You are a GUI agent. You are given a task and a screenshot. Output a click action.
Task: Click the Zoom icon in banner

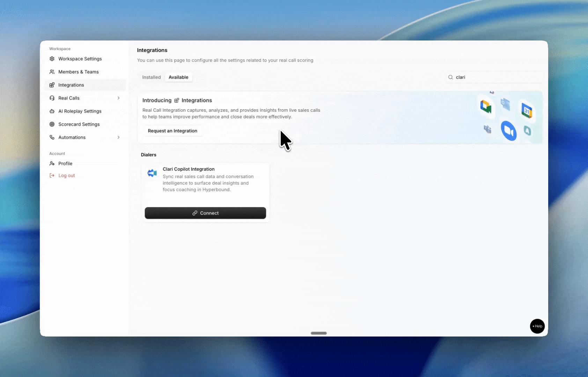(x=509, y=131)
